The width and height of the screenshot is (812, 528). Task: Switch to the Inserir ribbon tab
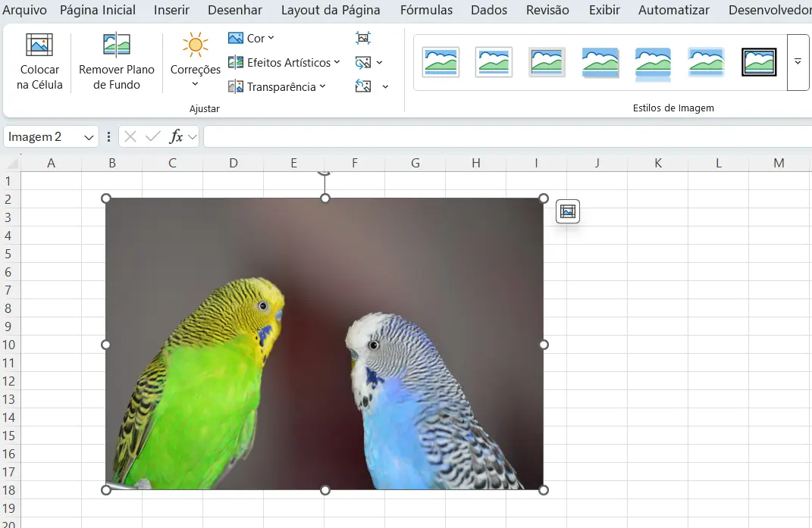click(x=171, y=10)
